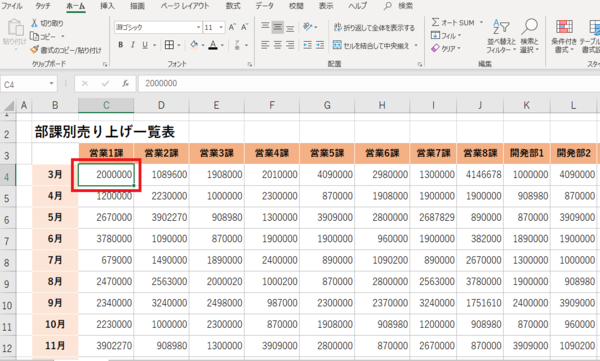The height and width of the screenshot is (361, 600).
Task: Click the Middle Align icon
Action: click(x=278, y=27)
